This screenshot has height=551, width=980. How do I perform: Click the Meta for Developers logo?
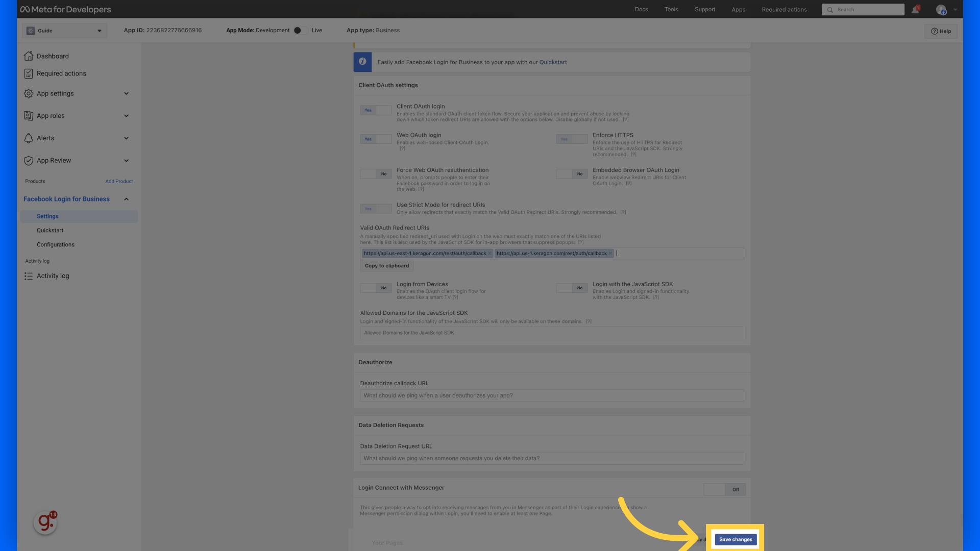point(65,9)
